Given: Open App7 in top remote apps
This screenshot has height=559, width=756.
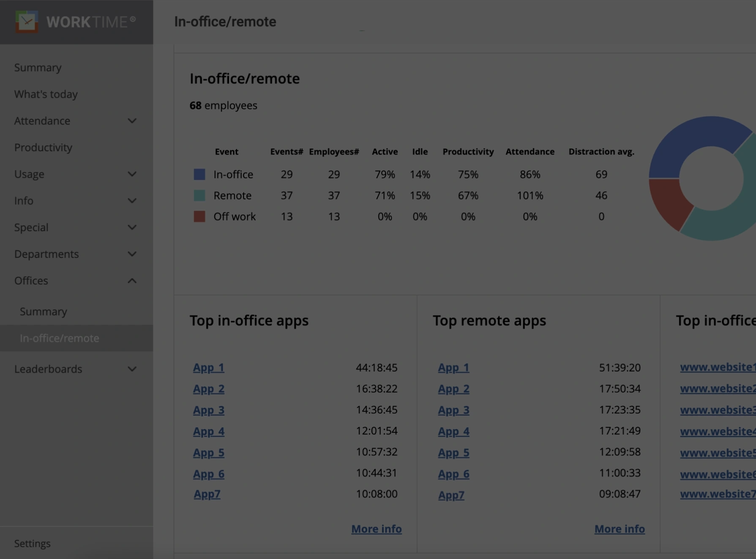Looking at the screenshot, I should (x=451, y=495).
